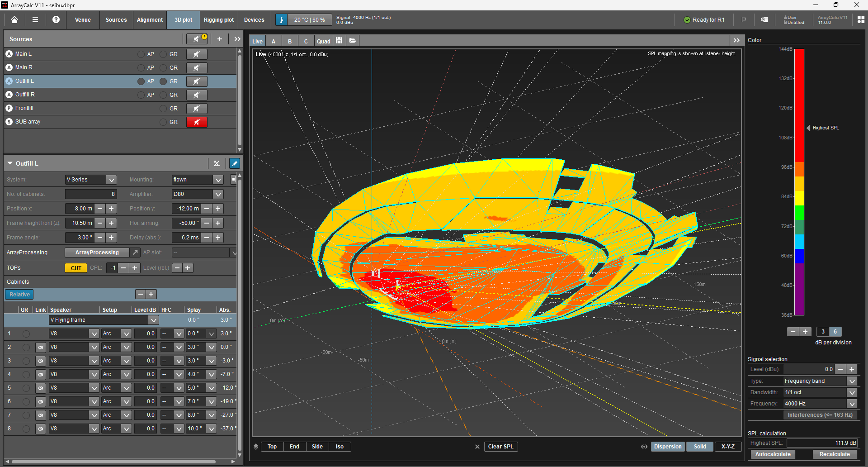Select the Quad view tab
This screenshot has width=868, height=467.
point(324,41)
